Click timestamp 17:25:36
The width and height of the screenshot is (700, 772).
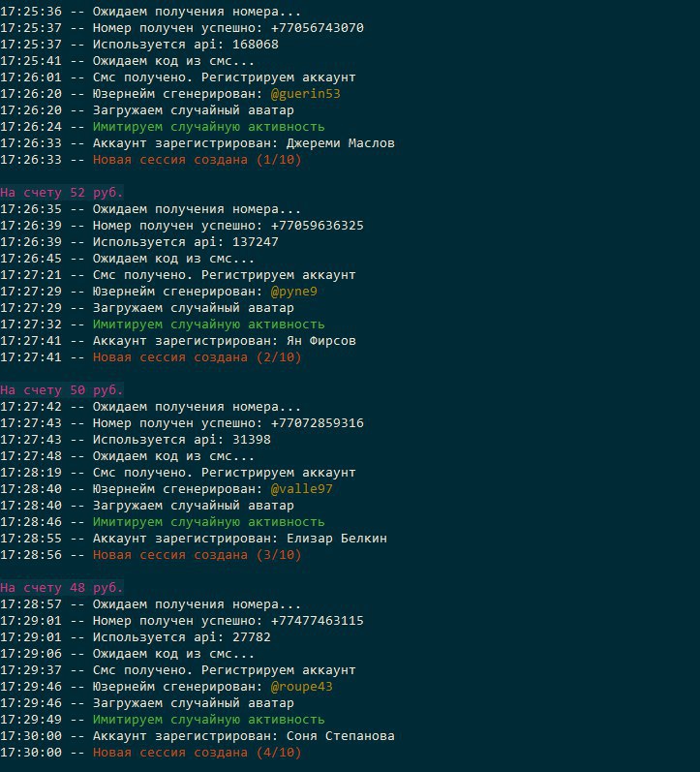(31, 12)
